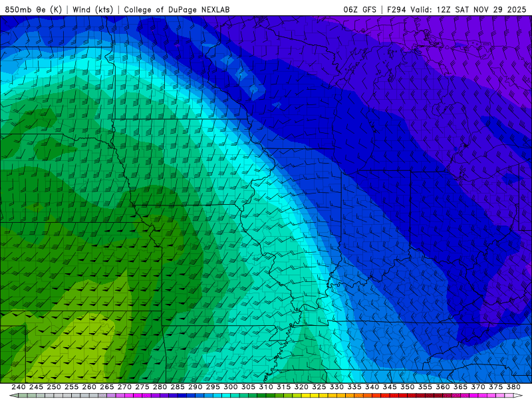This screenshot has width=532, height=399.
Task: Click the 240 value on the color scale
Action: click(x=19, y=387)
